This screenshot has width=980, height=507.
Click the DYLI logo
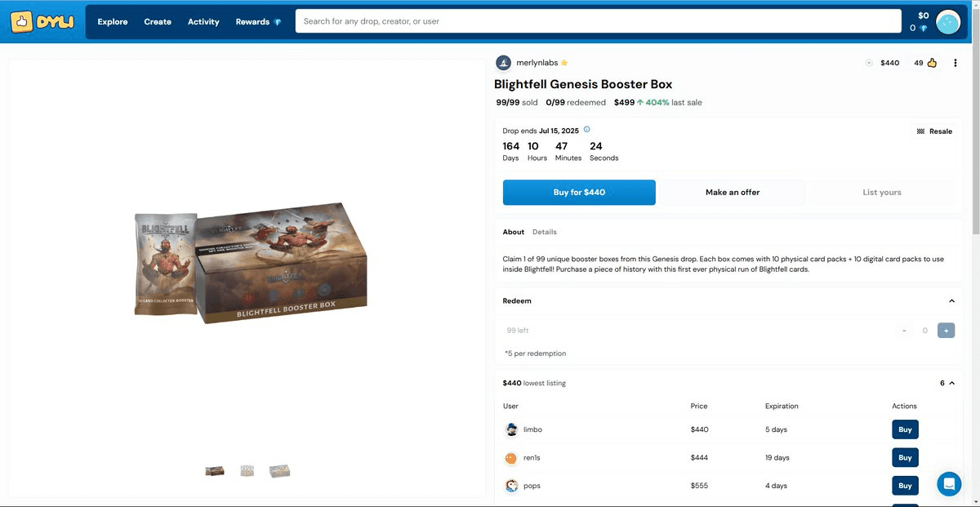click(x=43, y=22)
